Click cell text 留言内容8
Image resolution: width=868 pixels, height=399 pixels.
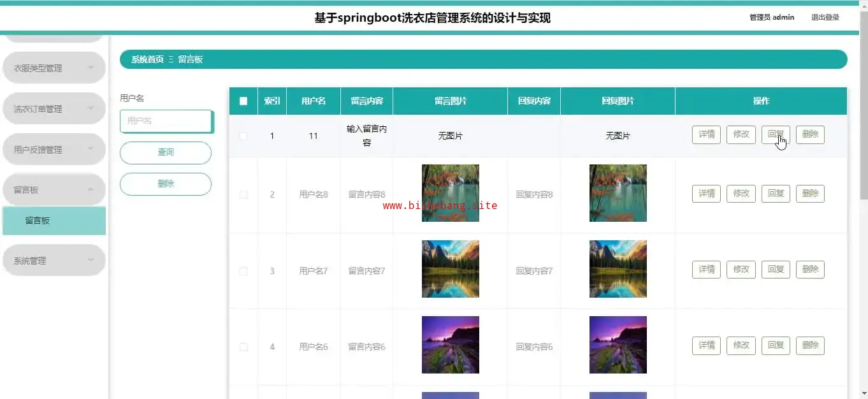366,194
